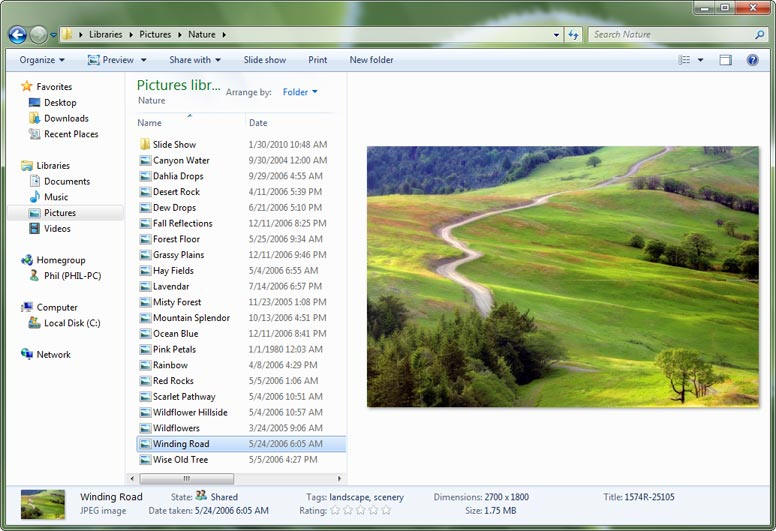Open the Share with dropdown
776x531 pixels.
click(x=194, y=60)
